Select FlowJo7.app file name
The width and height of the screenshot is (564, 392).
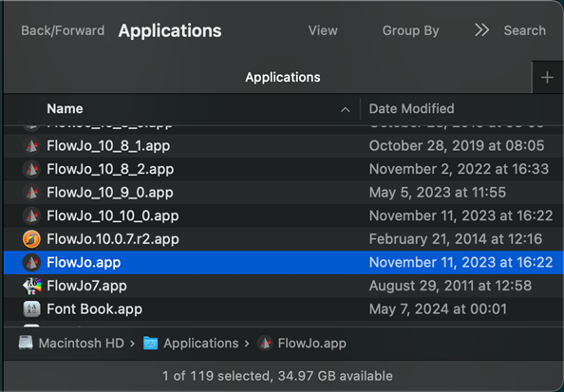point(86,286)
